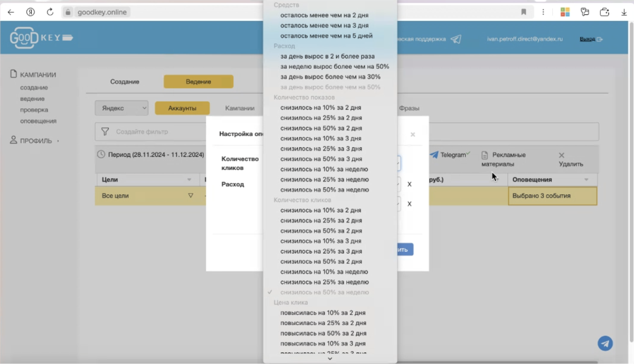This screenshot has width=634, height=364.
Task: Click the 'Выбрано 3 события' cell
Action: [x=552, y=196]
